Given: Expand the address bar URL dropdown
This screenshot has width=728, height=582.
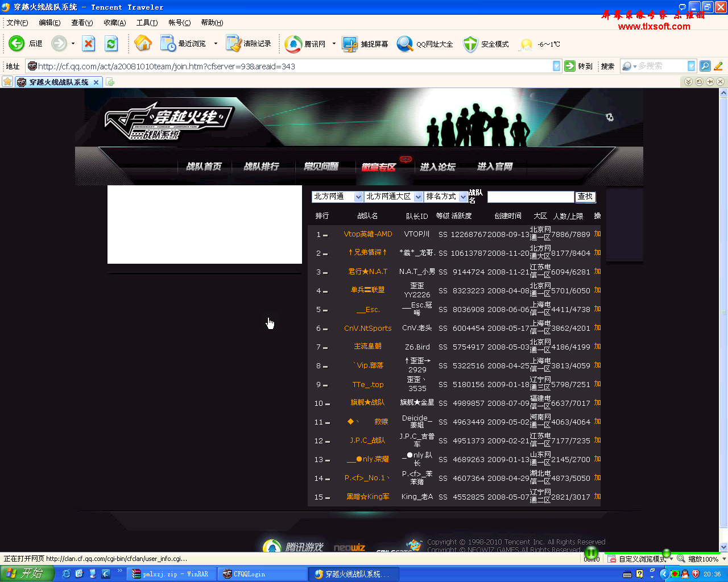Looking at the screenshot, I should point(557,66).
